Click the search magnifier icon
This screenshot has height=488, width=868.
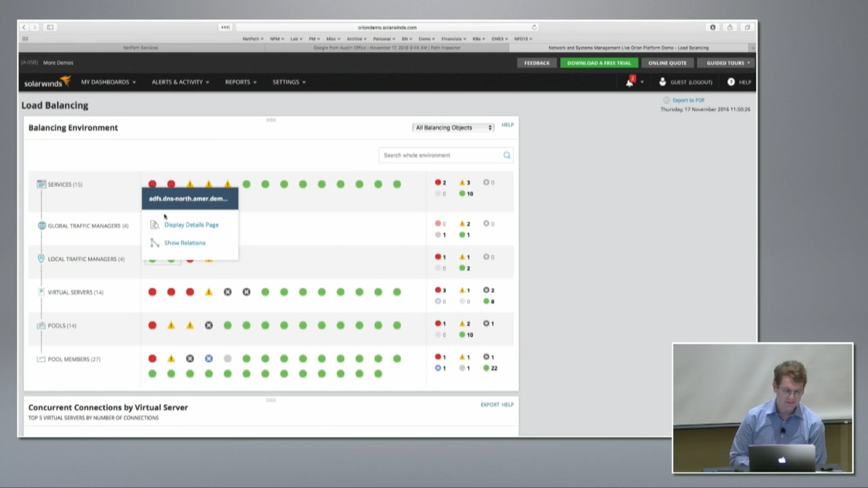point(507,155)
